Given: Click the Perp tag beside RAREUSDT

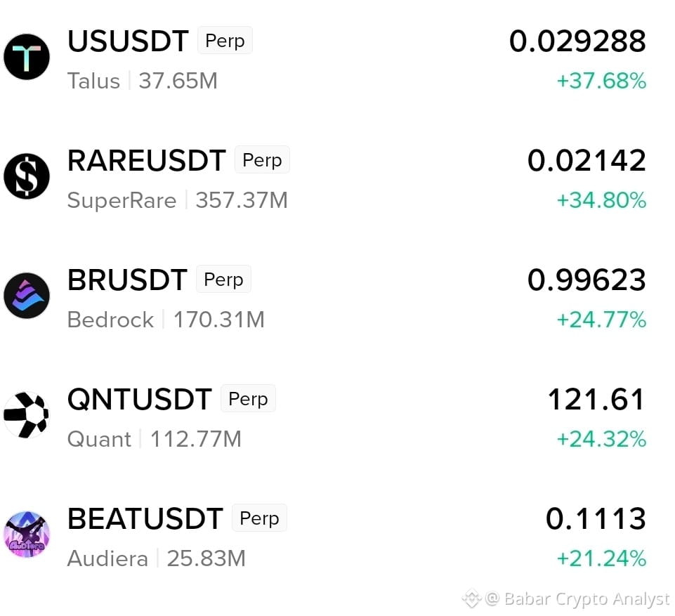Looking at the screenshot, I should [262, 159].
